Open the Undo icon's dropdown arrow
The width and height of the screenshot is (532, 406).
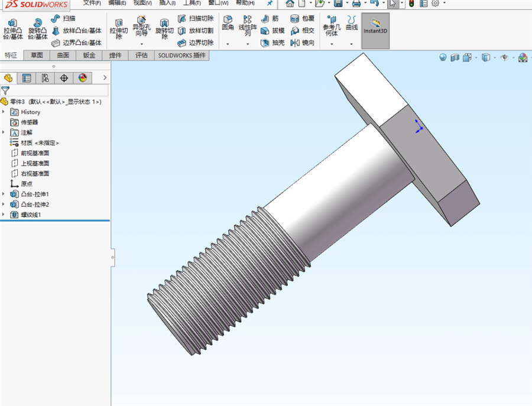click(384, 4)
